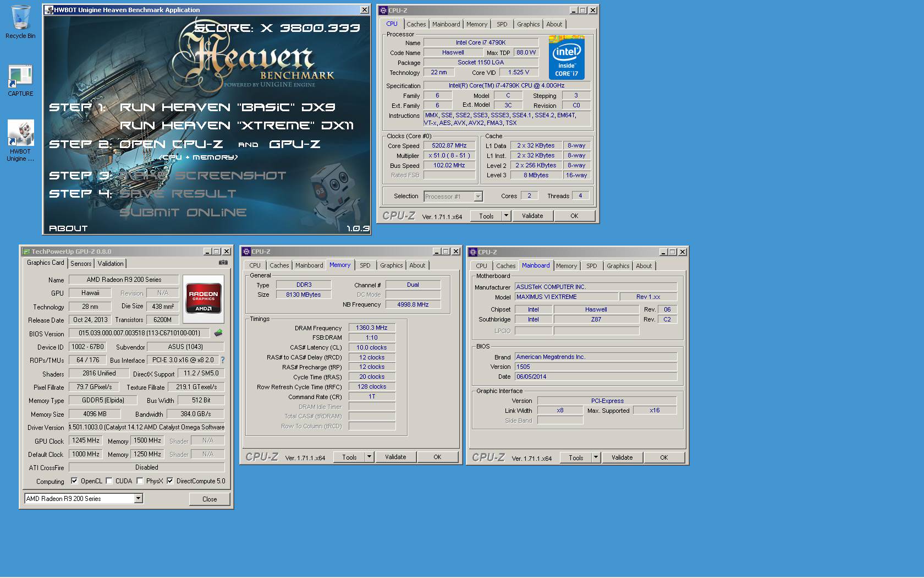This screenshot has width=924, height=578.
Task: Click ABOUT in Heaven benchmark app
Action: [x=68, y=228]
